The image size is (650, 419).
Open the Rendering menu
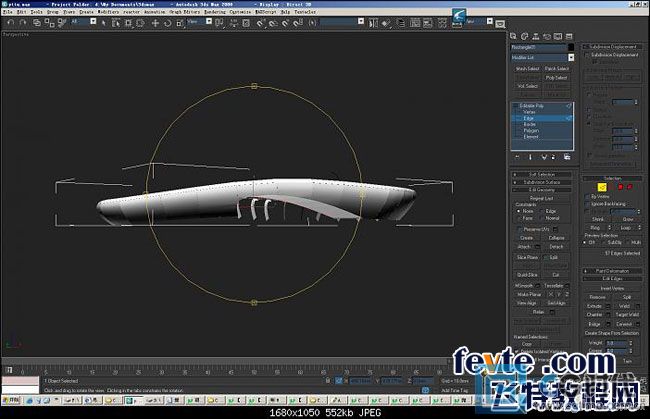point(215,12)
